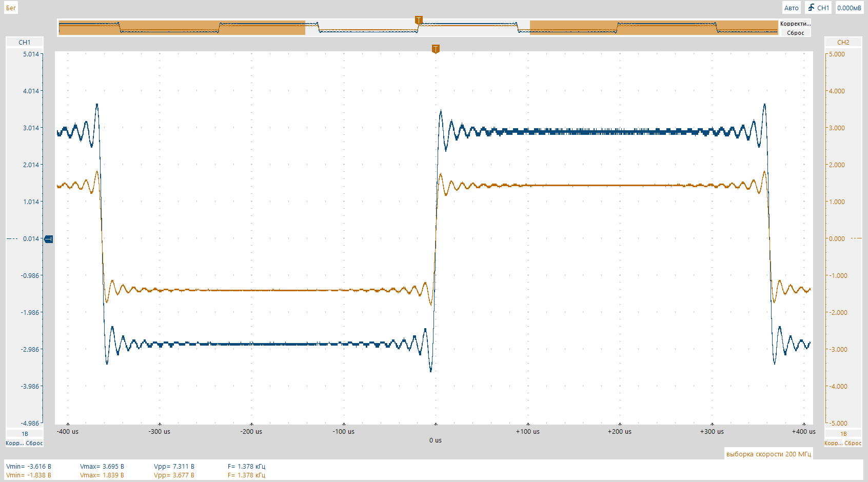The height and width of the screenshot is (482, 868).
Task: Click the CH2 F= 1.378 кГц frequency reading
Action: [x=246, y=475]
